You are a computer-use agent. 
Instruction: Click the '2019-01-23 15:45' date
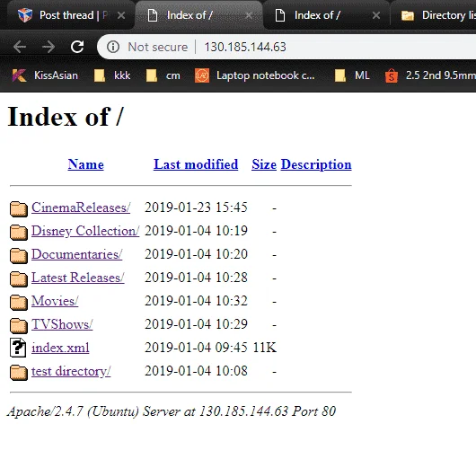(x=196, y=208)
